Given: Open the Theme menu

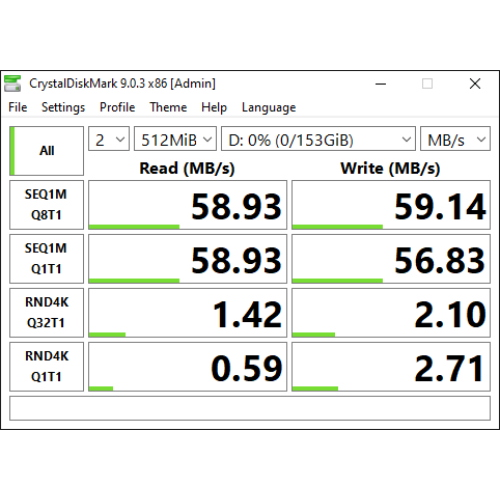Looking at the screenshot, I should (168, 107).
